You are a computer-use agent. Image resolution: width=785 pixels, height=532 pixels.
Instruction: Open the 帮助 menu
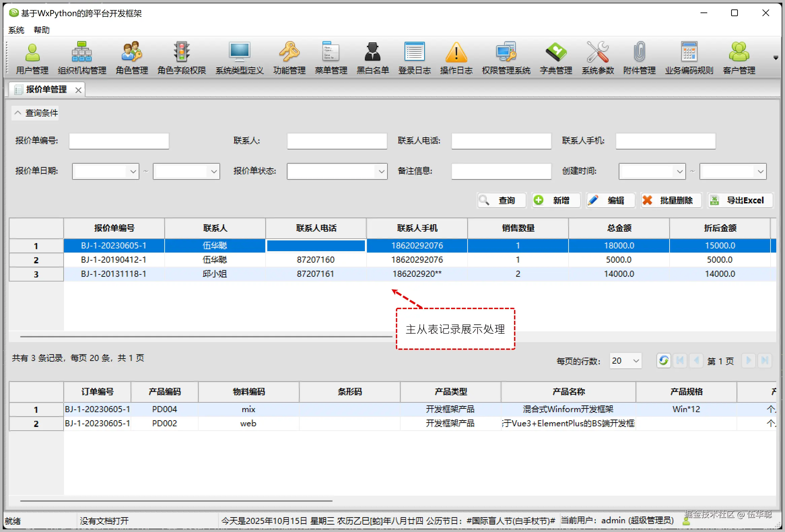(x=41, y=30)
